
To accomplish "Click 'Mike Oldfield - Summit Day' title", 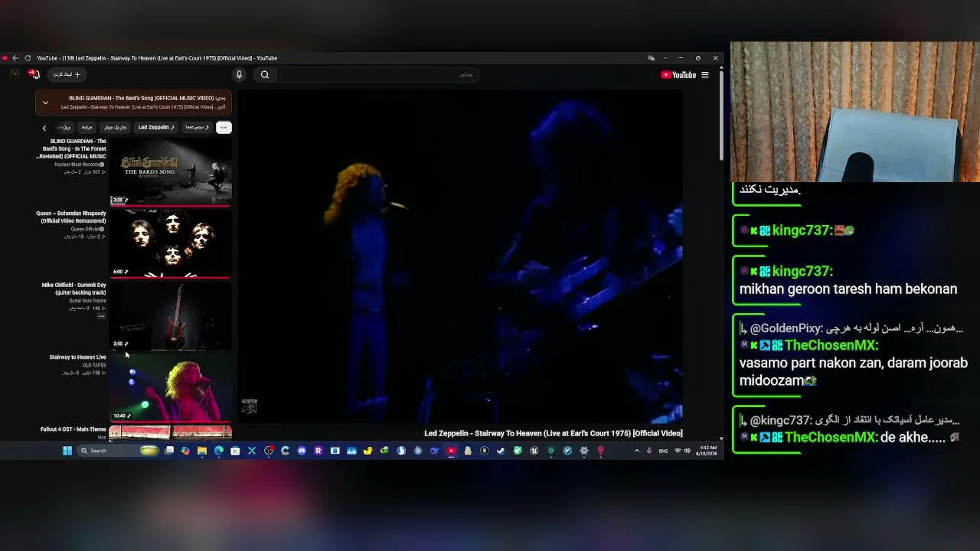I will click(x=73, y=289).
